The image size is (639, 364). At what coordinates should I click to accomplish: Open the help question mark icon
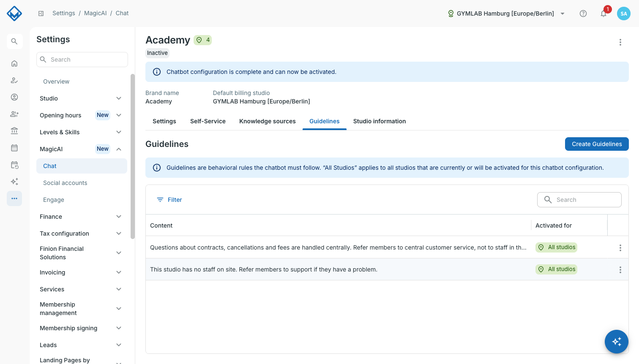point(583,14)
